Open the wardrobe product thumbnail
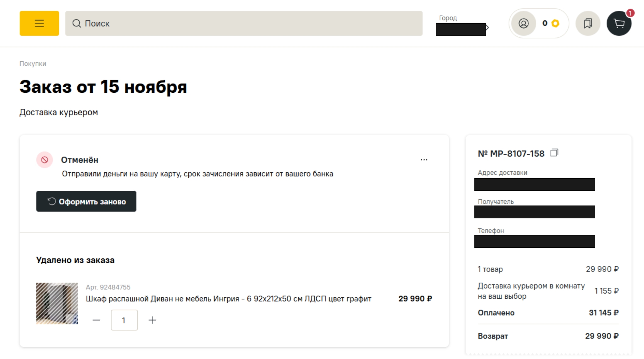Image resolution: width=644 pixels, height=359 pixels. pos(57,303)
